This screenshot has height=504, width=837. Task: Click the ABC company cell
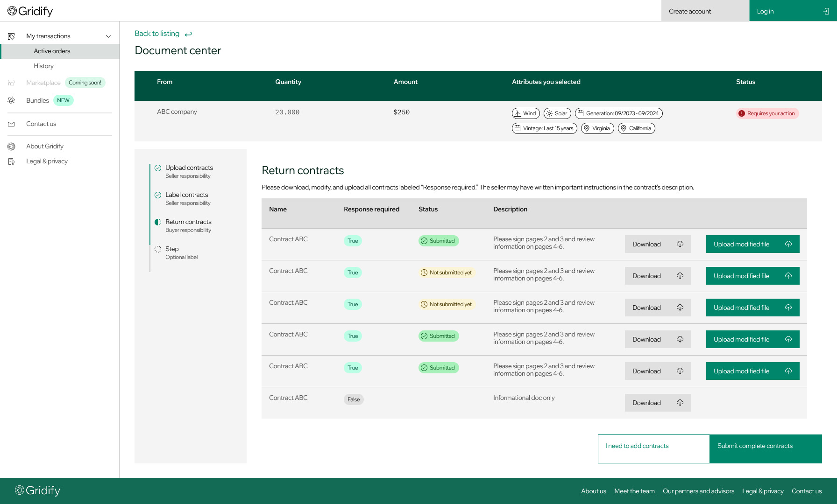[177, 112]
